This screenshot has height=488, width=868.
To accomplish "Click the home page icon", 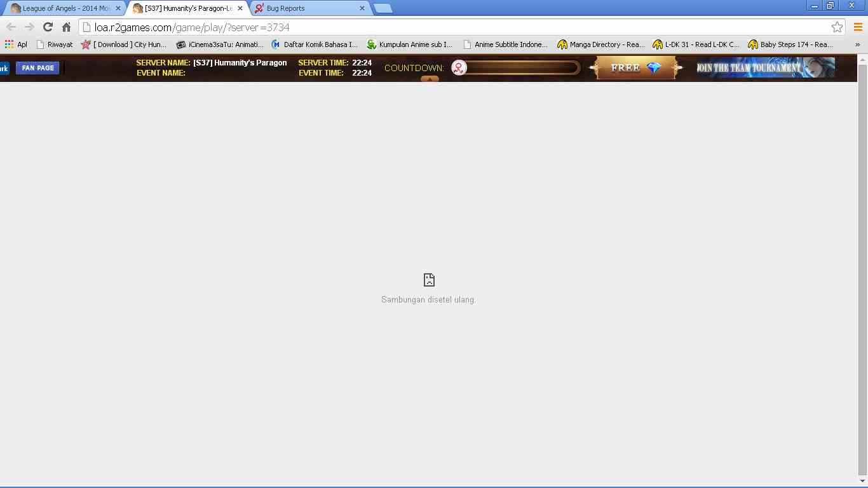I will click(x=66, y=27).
